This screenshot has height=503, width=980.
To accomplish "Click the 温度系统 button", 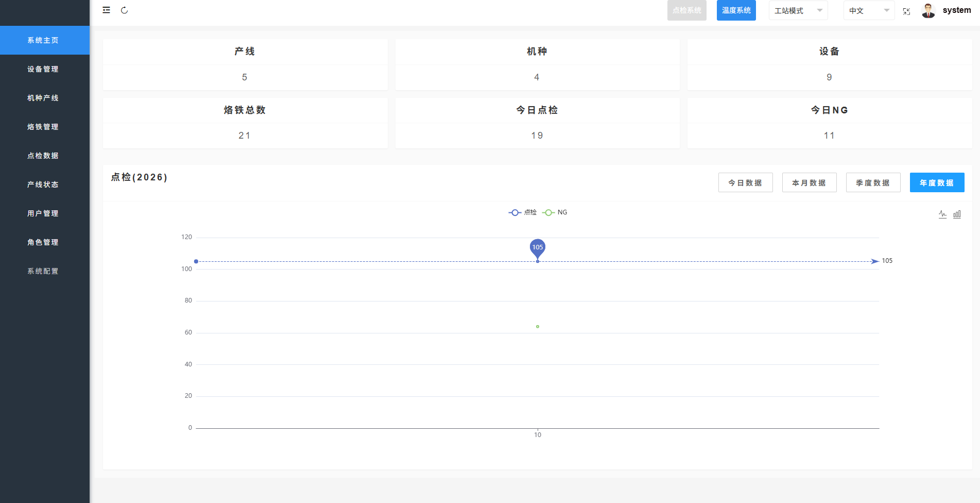I will click(736, 10).
